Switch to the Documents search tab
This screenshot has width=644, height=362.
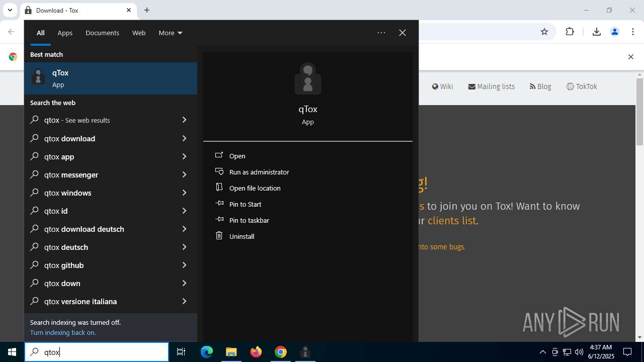pyautogui.click(x=102, y=33)
